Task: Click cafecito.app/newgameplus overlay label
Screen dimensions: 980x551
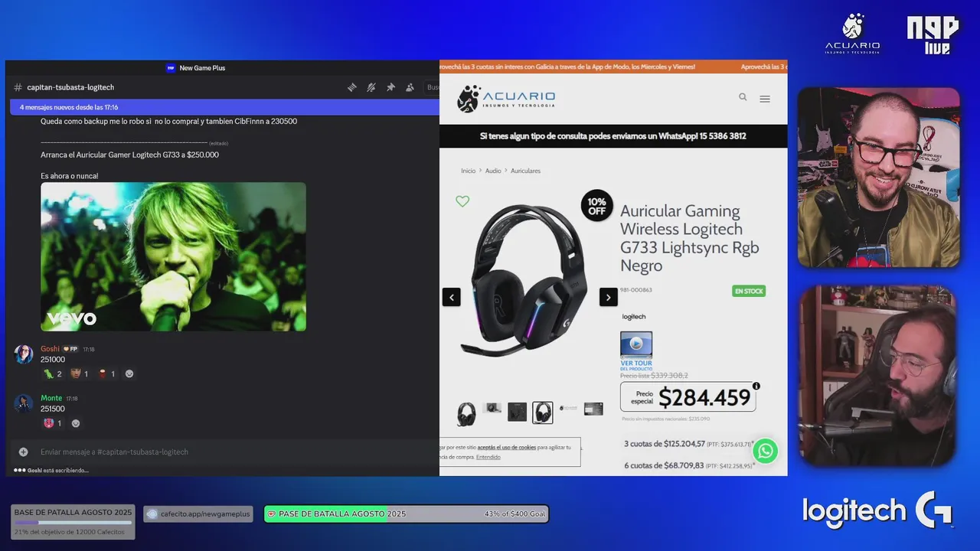Action: coord(198,514)
